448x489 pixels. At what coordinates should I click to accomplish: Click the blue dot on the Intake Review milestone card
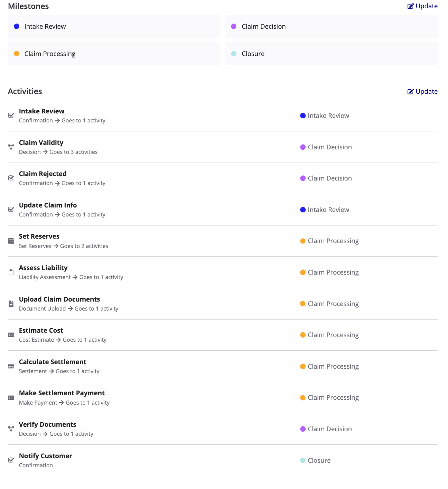[17, 26]
